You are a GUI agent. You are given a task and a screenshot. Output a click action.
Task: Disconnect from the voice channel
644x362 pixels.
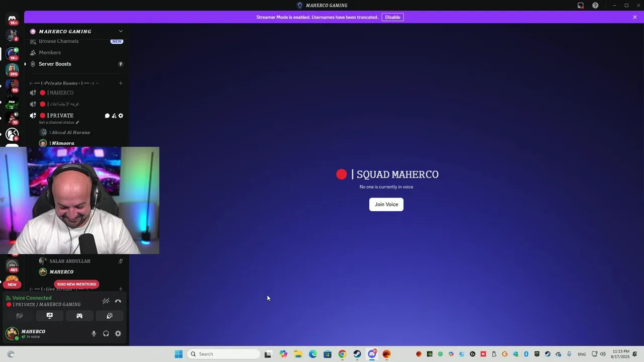(x=118, y=301)
